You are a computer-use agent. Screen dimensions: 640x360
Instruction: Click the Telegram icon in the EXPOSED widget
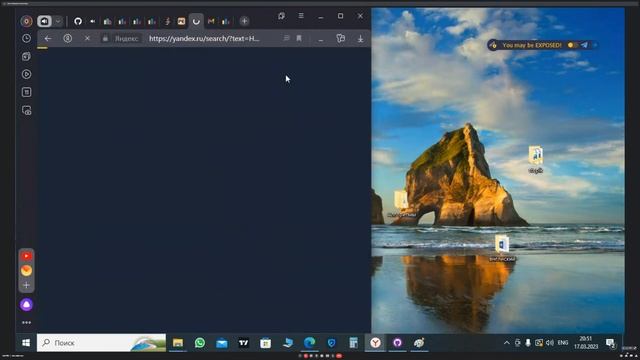coord(584,45)
